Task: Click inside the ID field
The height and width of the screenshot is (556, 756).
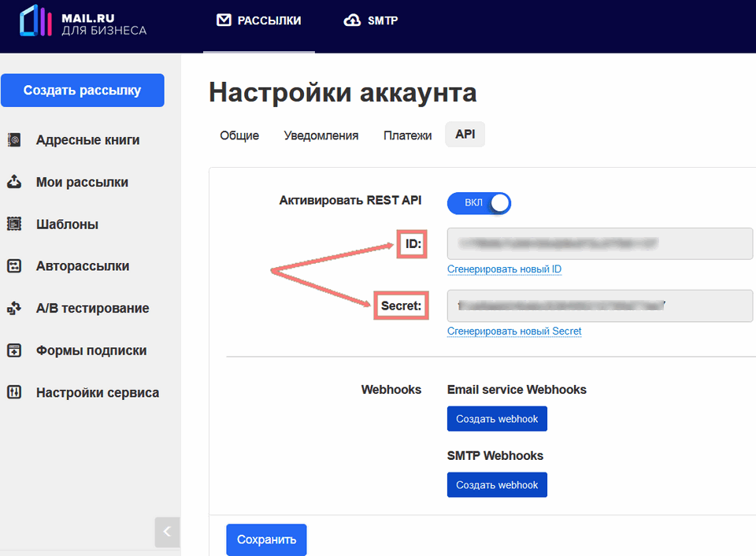Action: click(x=600, y=243)
